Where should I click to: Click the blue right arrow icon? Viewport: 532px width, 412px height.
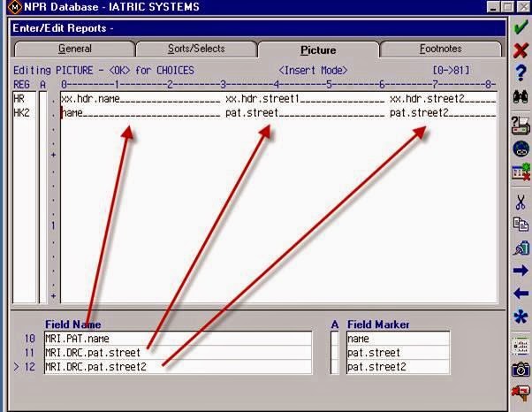click(x=521, y=271)
